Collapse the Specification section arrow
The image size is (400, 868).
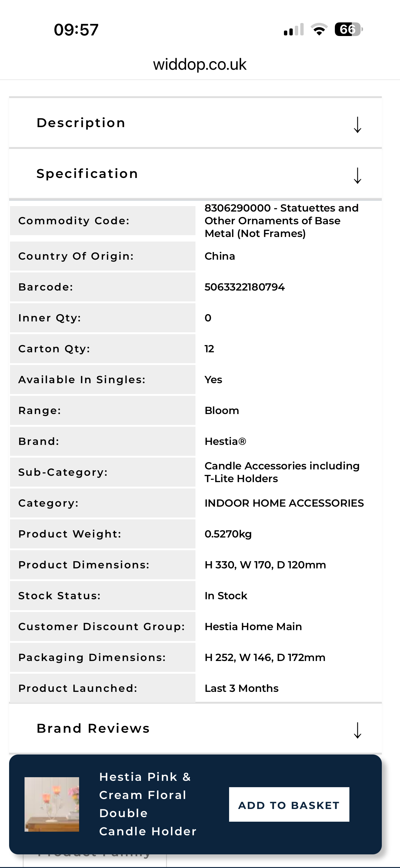[358, 176]
